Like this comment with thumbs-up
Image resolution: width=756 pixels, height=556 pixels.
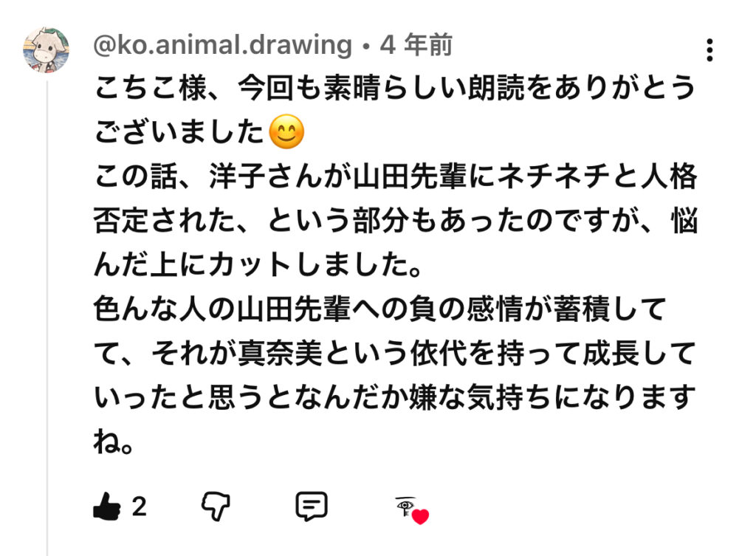click(107, 507)
